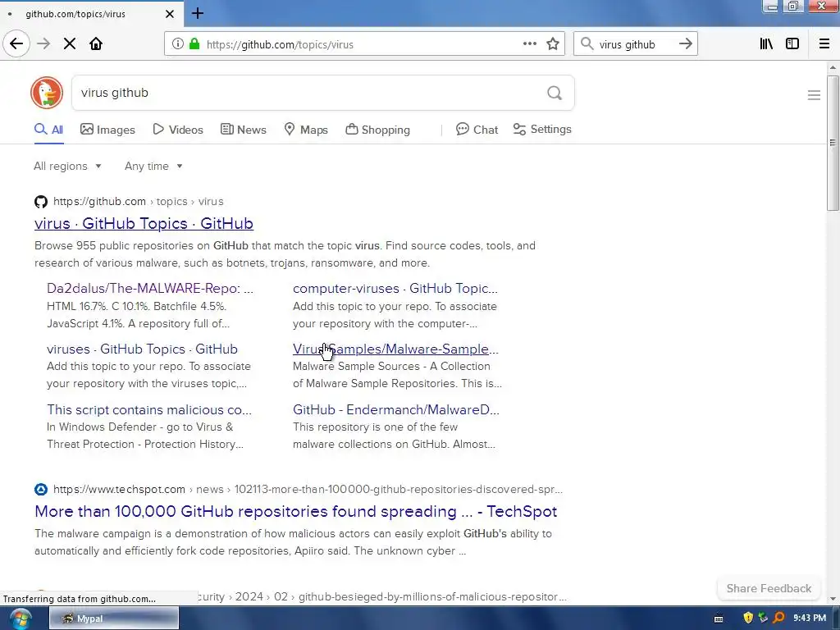Click the https://github.com result URL breadcrumb

(138, 202)
